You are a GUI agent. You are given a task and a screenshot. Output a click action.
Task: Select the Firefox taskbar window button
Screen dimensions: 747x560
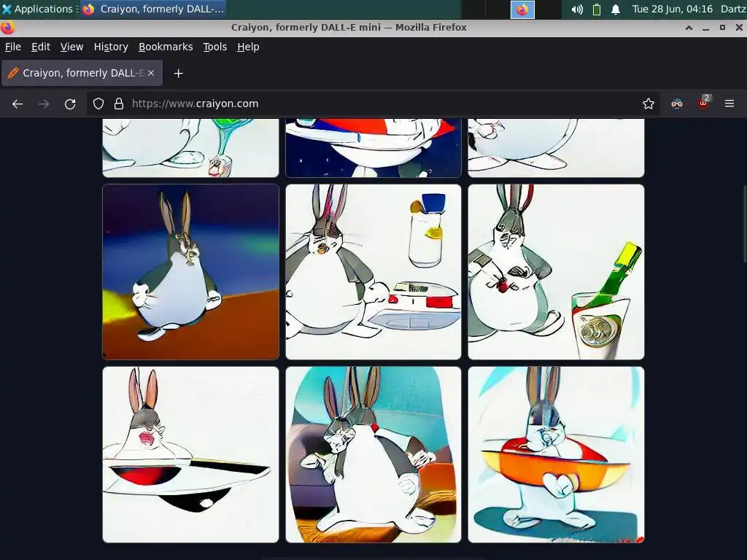click(152, 9)
